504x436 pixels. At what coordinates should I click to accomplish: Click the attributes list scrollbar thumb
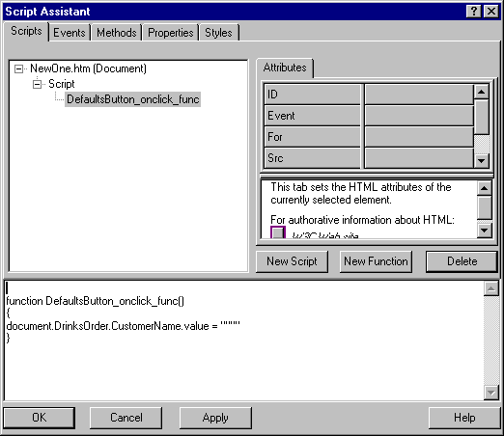pos(482,117)
